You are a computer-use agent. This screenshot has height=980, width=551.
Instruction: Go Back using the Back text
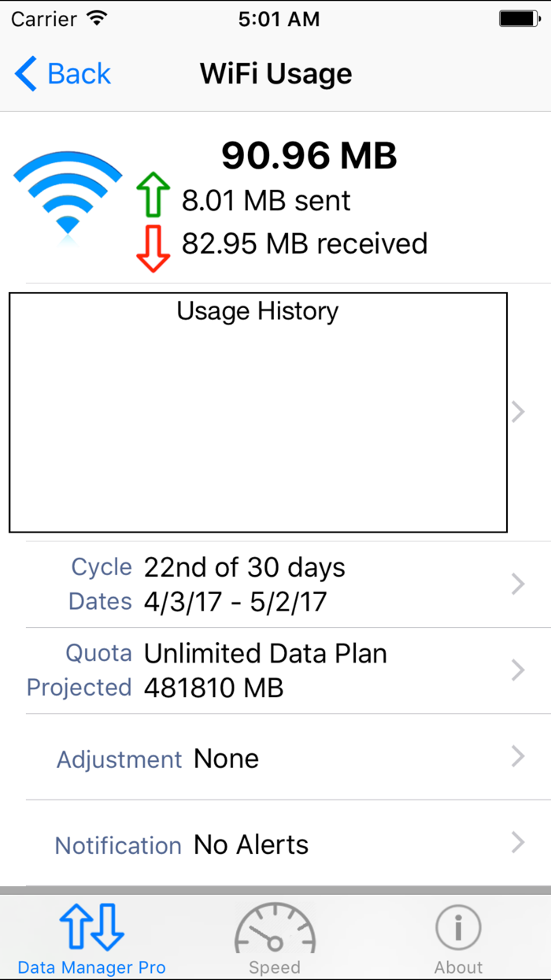[79, 74]
